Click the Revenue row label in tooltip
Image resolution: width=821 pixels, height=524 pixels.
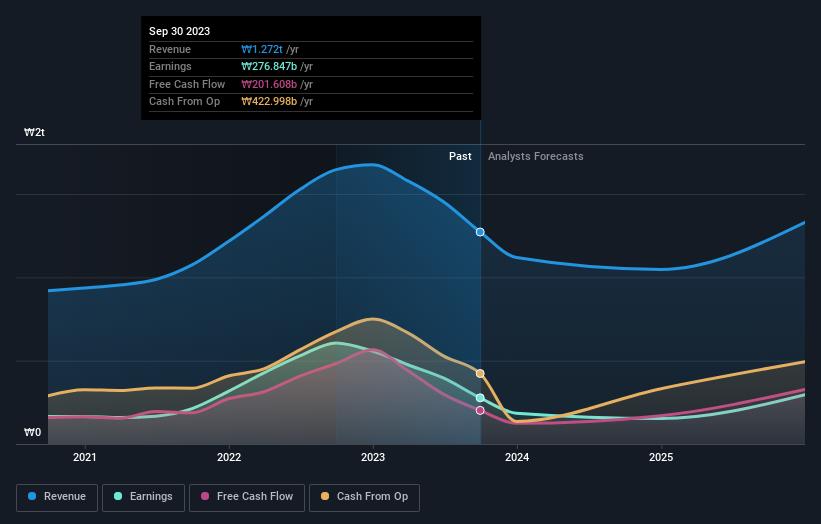click(x=170, y=49)
